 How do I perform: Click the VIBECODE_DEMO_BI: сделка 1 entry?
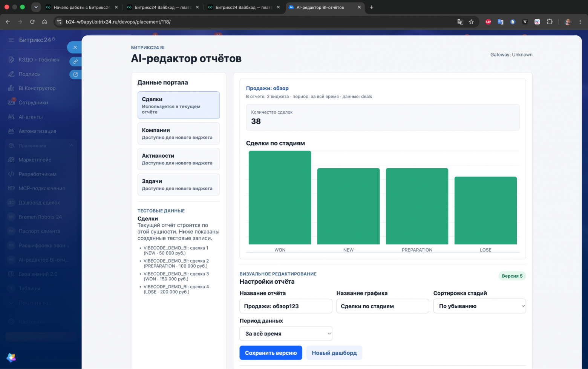point(176,251)
